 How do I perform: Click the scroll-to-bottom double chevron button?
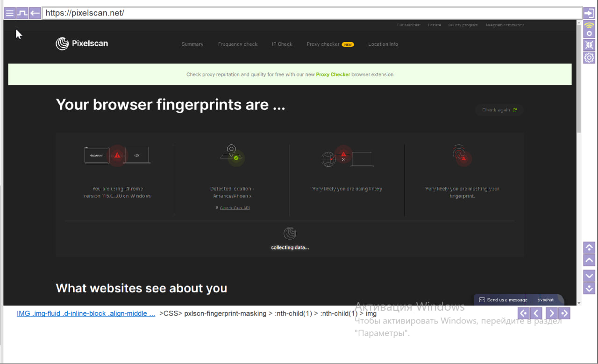[x=589, y=288]
